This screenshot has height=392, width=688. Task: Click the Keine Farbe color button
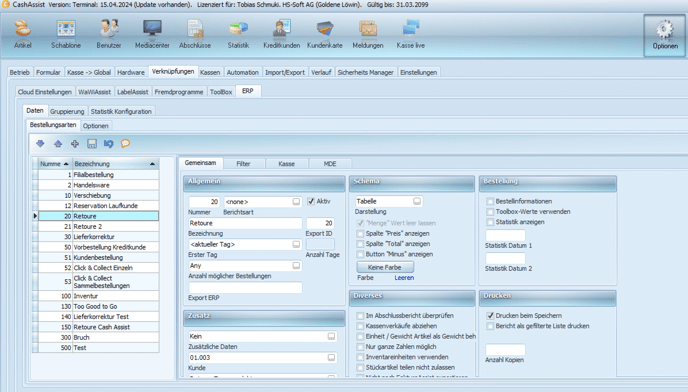[x=385, y=267]
